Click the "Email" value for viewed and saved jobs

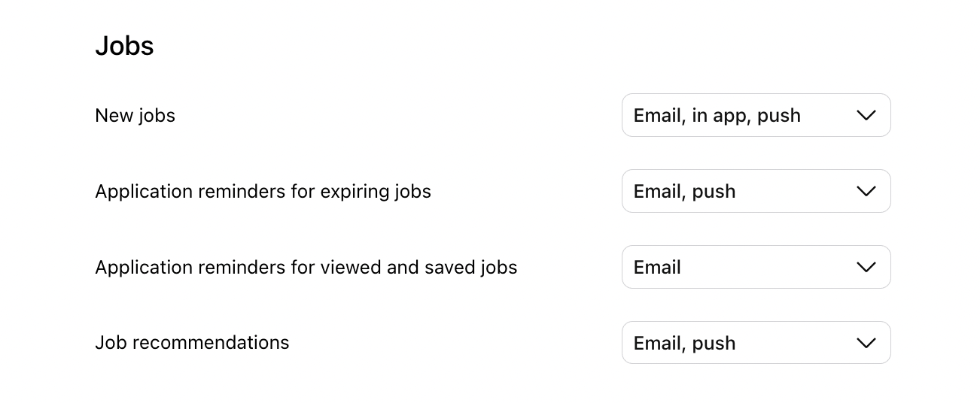(x=657, y=267)
